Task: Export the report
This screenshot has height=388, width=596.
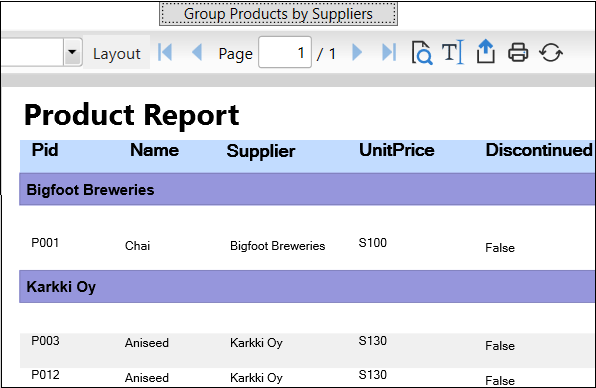Action: point(485,52)
